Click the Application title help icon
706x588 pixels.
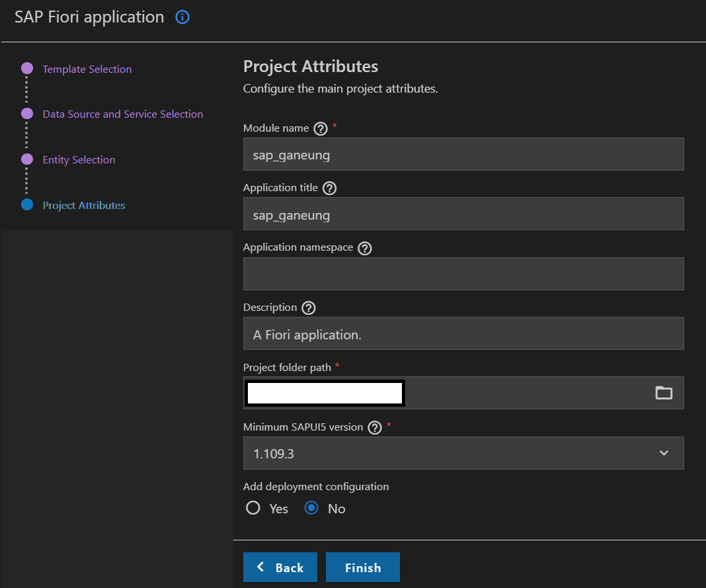pos(330,189)
